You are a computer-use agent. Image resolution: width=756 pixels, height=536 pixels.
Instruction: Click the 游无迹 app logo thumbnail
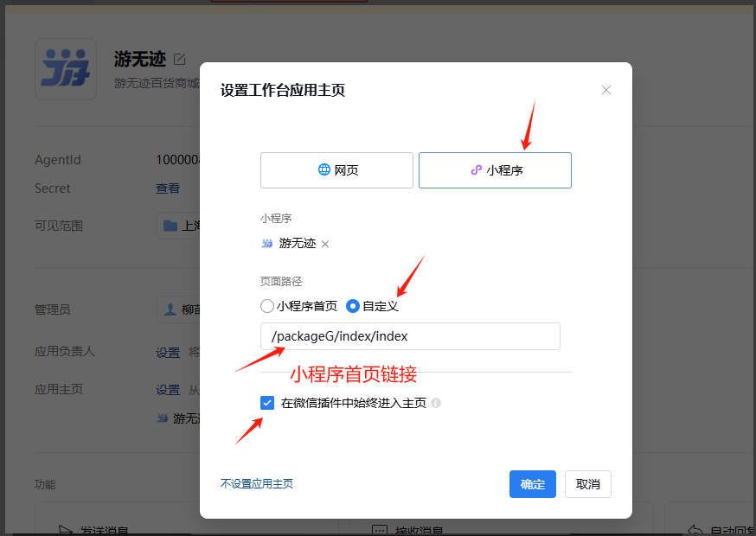66,69
